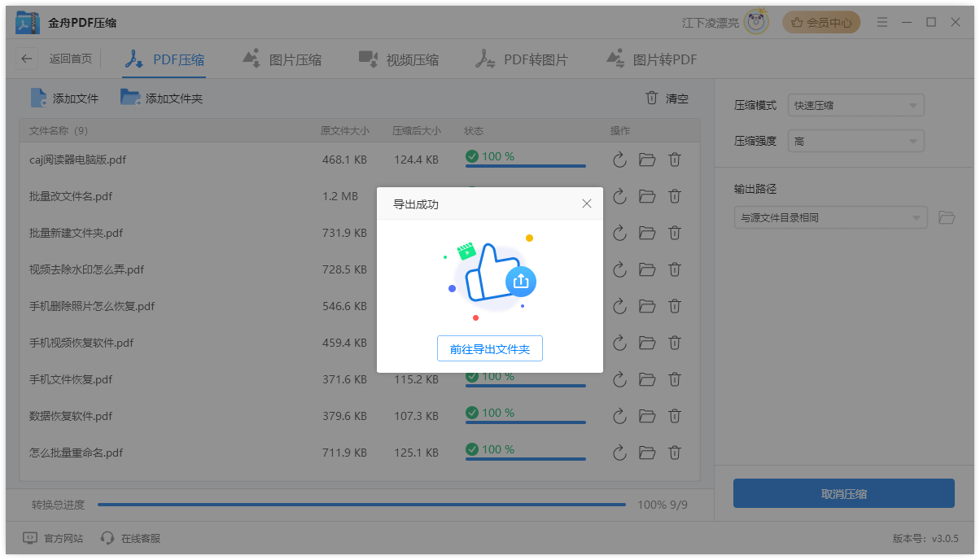The width and height of the screenshot is (980, 560).
Task: Click the 转换总进度 progress bar
Action: click(x=361, y=505)
